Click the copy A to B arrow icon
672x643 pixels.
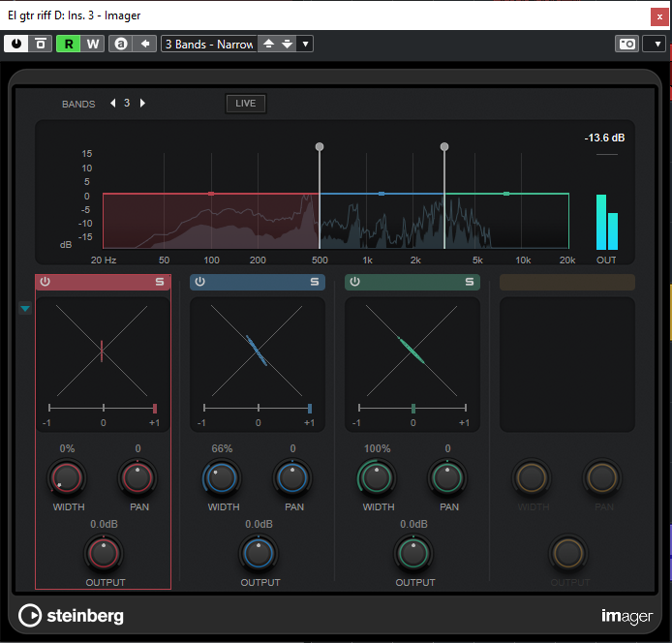click(x=144, y=44)
